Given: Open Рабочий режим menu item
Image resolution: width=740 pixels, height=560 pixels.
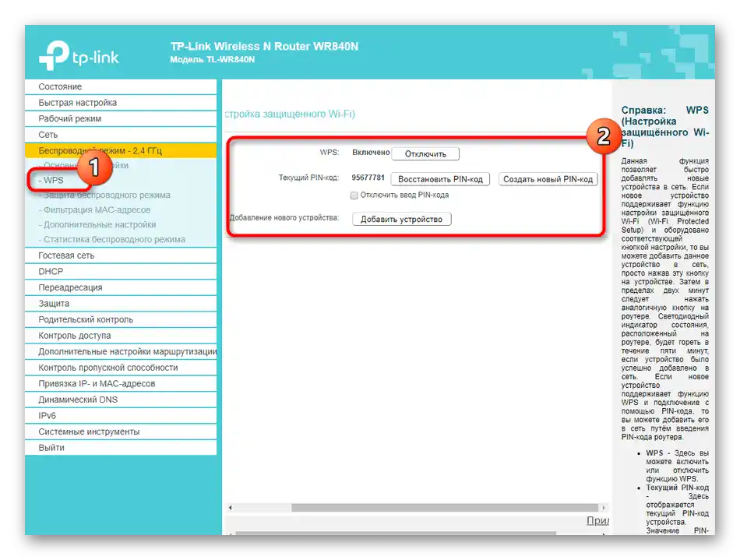Looking at the screenshot, I should tap(121, 118).
